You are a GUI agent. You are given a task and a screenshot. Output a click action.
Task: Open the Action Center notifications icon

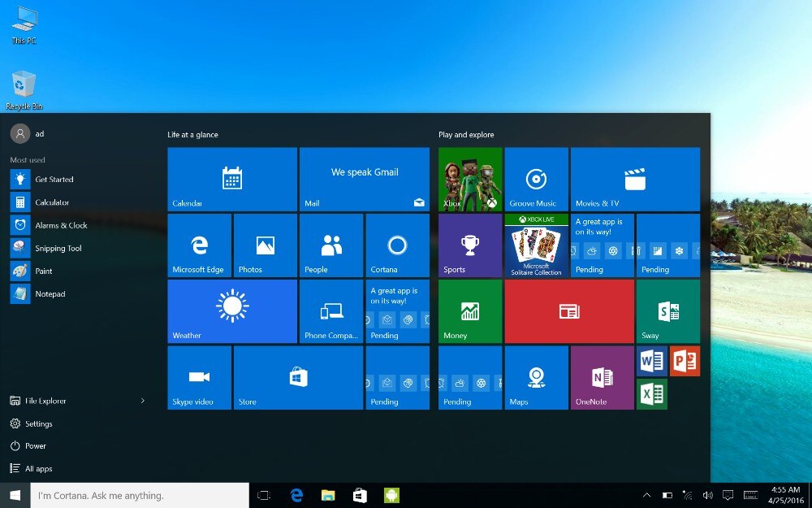click(728, 496)
